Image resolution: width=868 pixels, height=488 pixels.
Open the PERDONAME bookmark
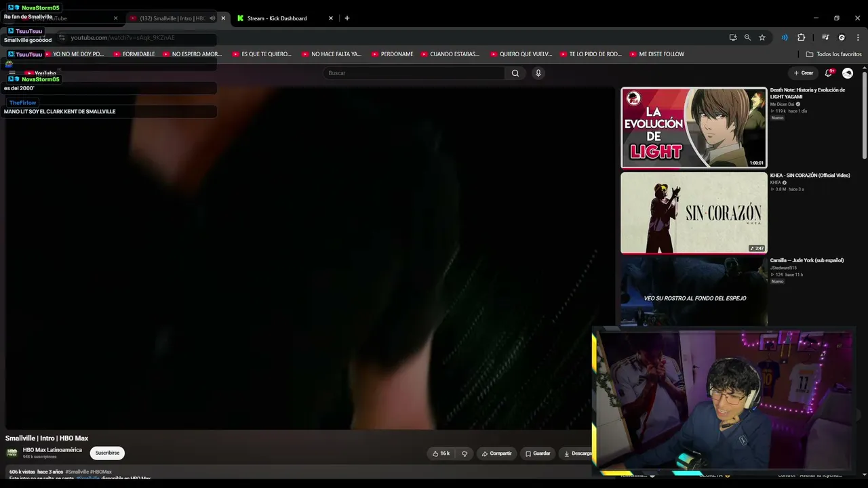click(392, 54)
